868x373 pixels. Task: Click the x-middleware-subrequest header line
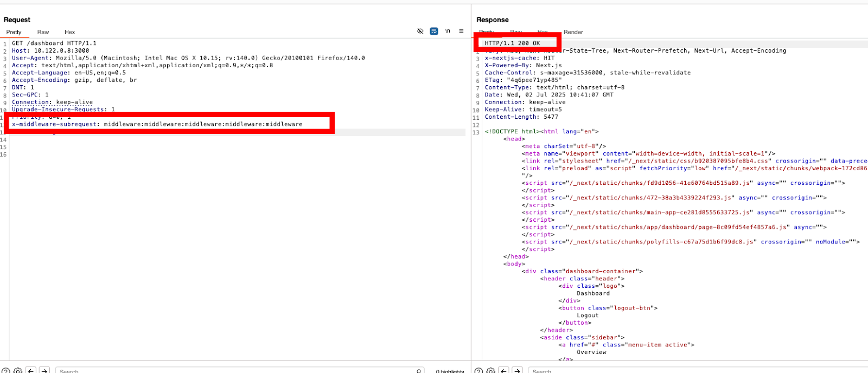[157, 124]
